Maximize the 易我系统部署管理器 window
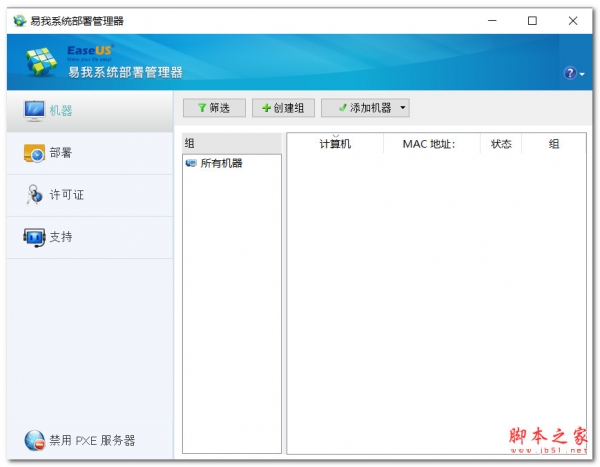600x467 pixels. (x=532, y=21)
